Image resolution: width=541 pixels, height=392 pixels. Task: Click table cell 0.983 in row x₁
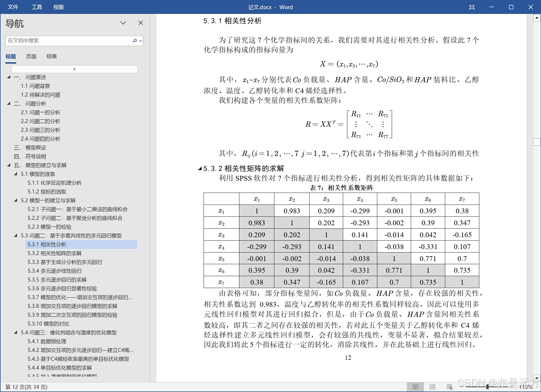point(292,211)
